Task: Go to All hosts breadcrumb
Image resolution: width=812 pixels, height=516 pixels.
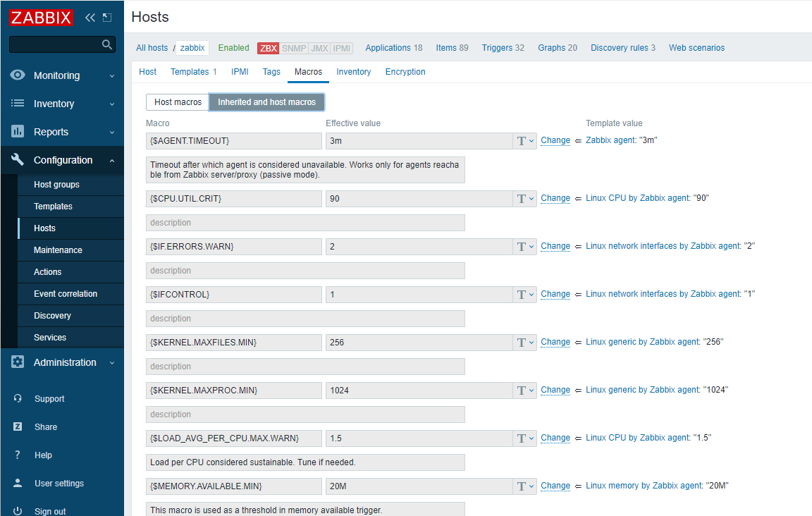Action: pos(152,48)
